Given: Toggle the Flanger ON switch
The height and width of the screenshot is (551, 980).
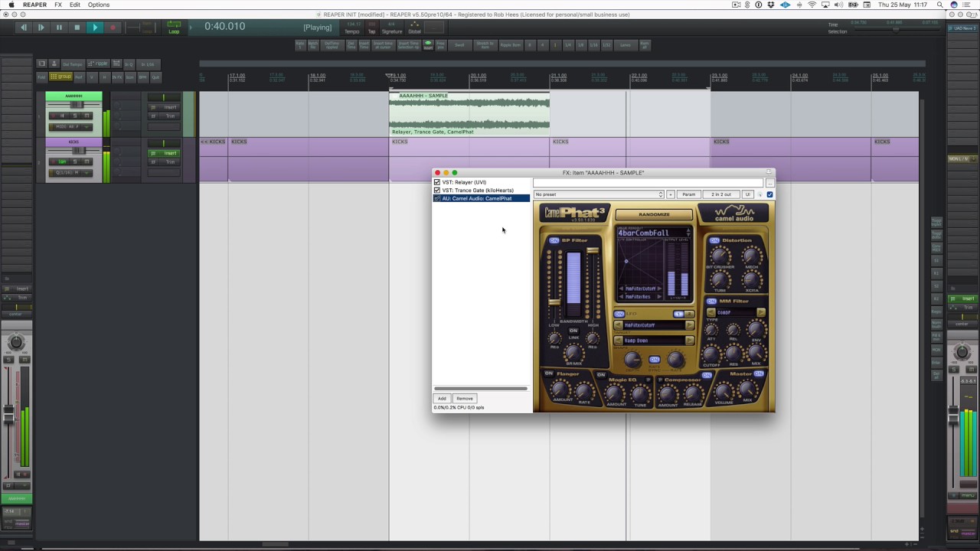Looking at the screenshot, I should [x=549, y=373].
